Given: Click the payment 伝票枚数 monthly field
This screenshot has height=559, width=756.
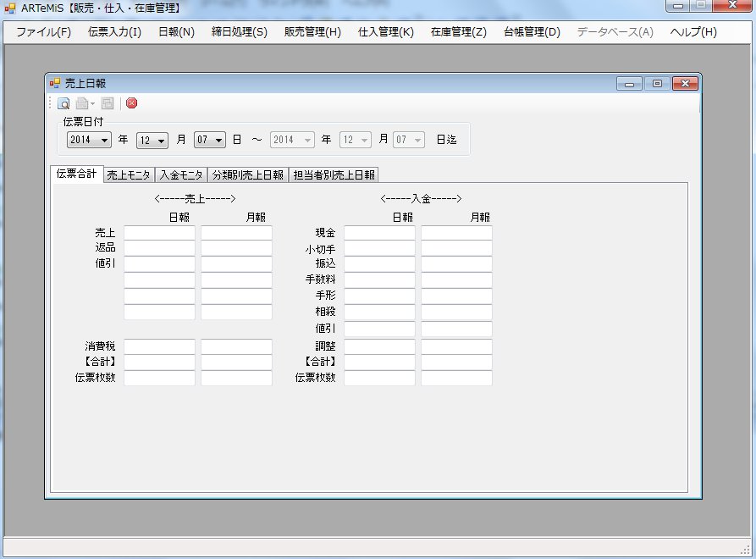Looking at the screenshot, I should (457, 378).
